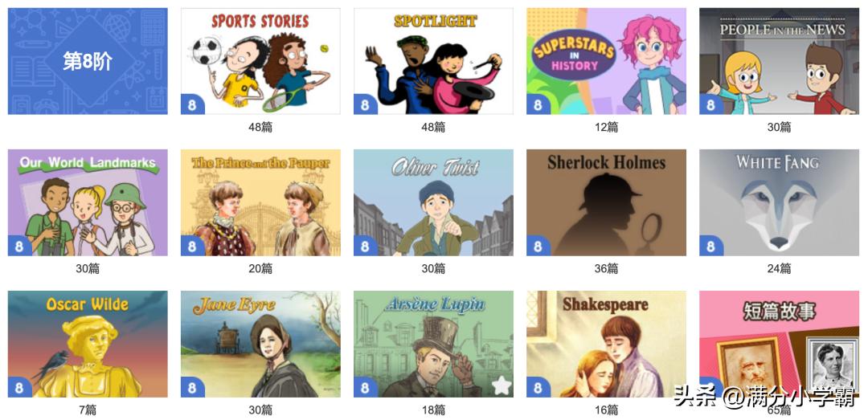
Task: Open the Sherlock Holmes series
Action: point(606,202)
